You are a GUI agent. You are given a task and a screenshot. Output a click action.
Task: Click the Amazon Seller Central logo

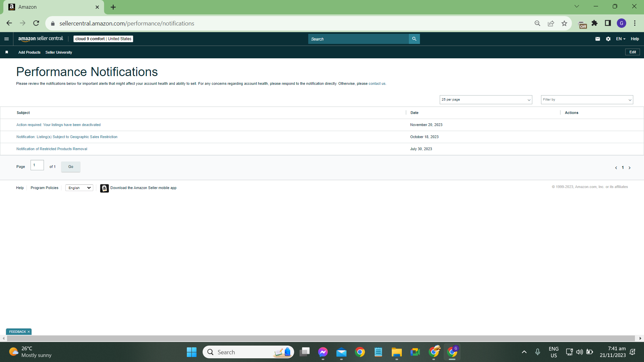coord(41,39)
